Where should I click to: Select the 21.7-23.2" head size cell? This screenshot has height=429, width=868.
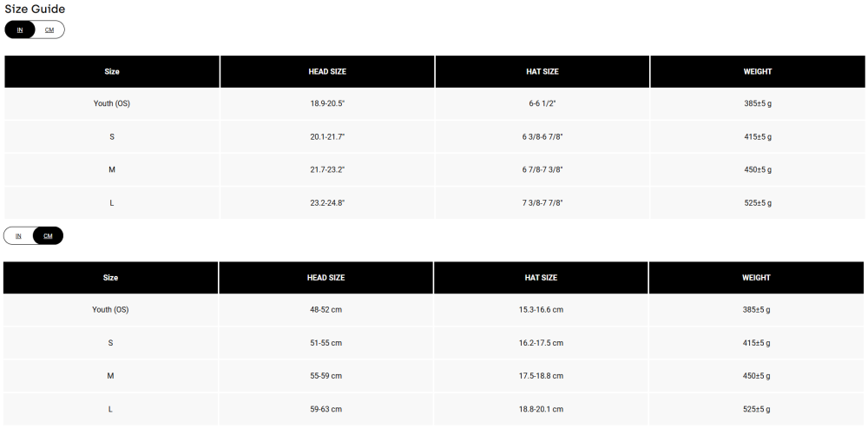[327, 169]
